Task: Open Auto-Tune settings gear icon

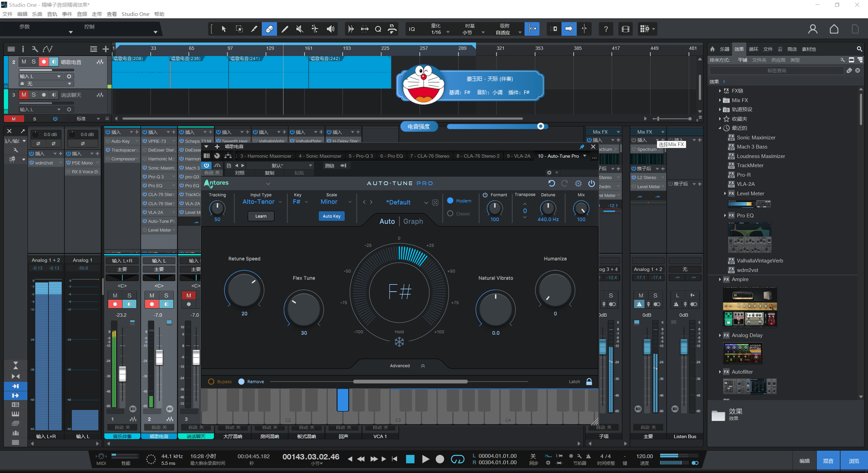Action: pyautogui.click(x=578, y=183)
